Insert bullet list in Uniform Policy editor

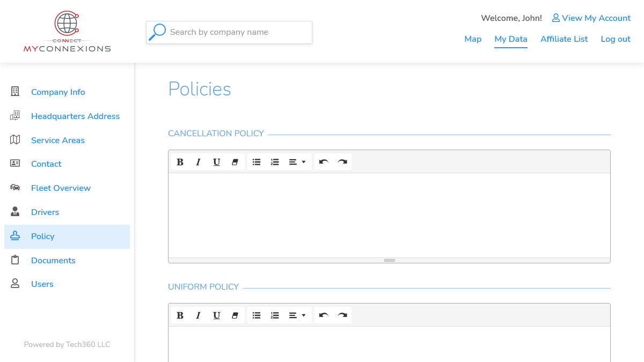(x=257, y=315)
